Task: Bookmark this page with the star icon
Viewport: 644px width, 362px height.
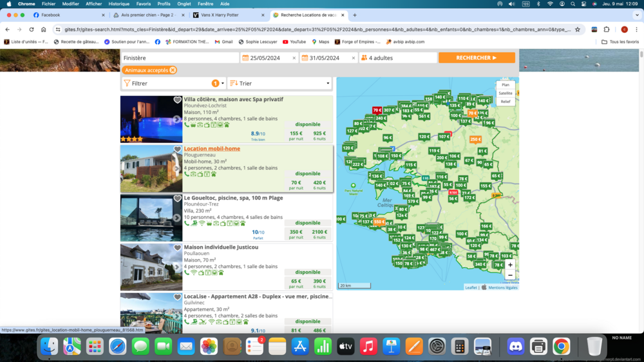Action: click(577, 29)
